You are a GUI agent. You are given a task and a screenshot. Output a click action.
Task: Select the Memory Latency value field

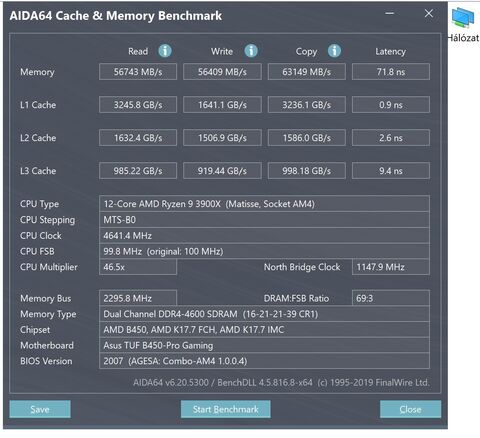pos(391,72)
